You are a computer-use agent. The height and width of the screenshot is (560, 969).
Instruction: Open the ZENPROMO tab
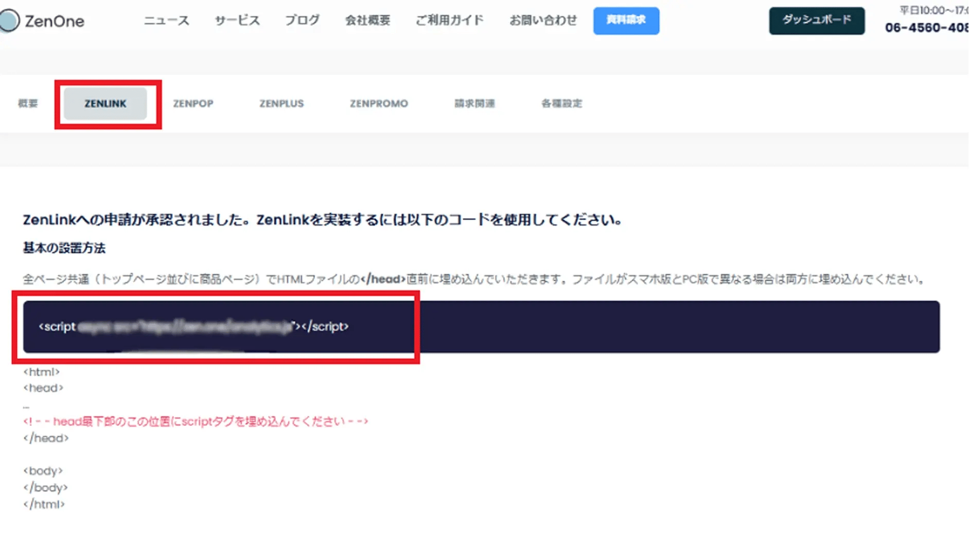point(379,103)
